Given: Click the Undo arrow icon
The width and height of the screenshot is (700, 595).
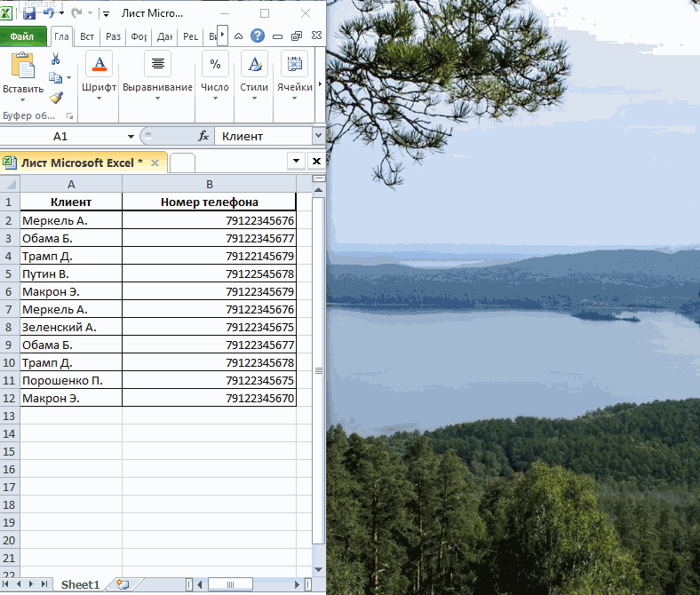Looking at the screenshot, I should (49, 13).
